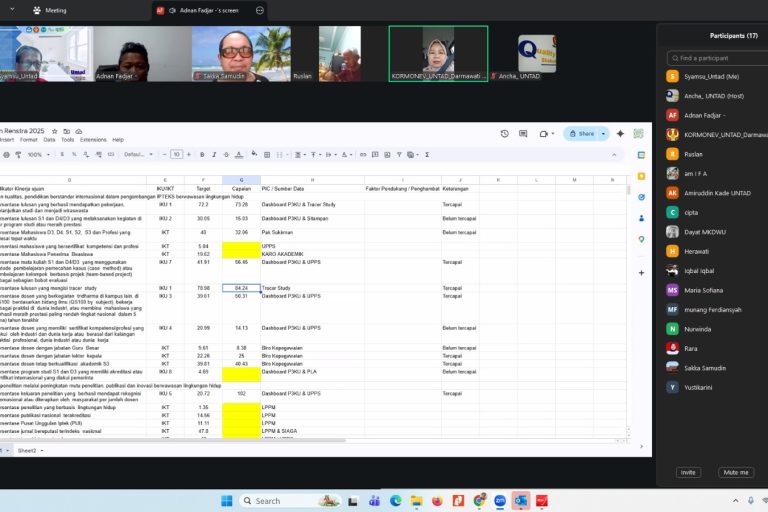Screen dimensions: 768x512
Task: Open the horizontal align dropdown
Action: coord(298,155)
